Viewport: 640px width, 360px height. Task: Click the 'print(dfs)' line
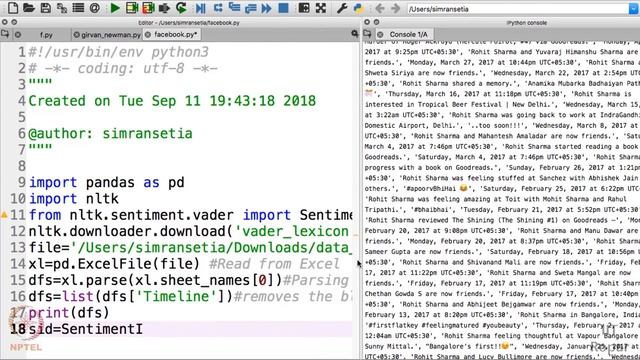69,313
